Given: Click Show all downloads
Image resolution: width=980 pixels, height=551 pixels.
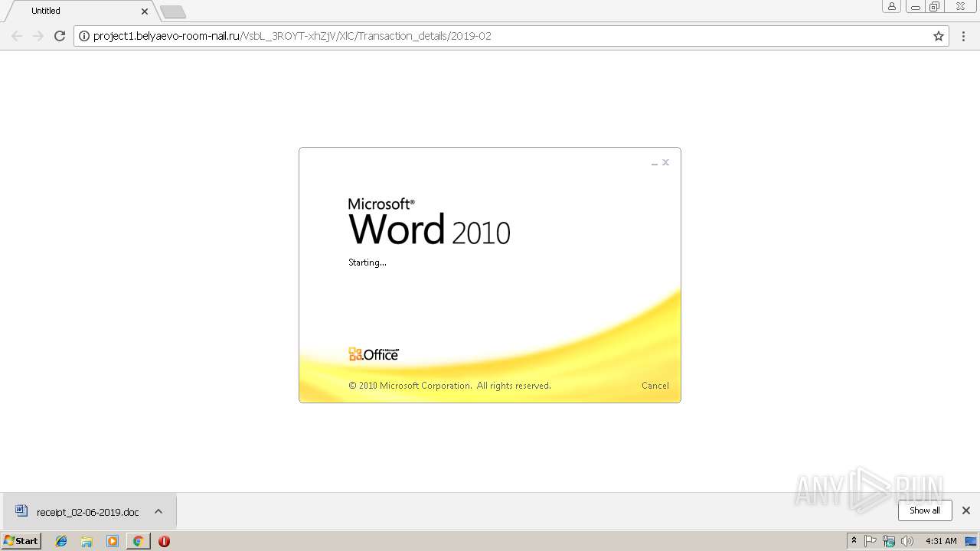Looking at the screenshot, I should pos(925,510).
